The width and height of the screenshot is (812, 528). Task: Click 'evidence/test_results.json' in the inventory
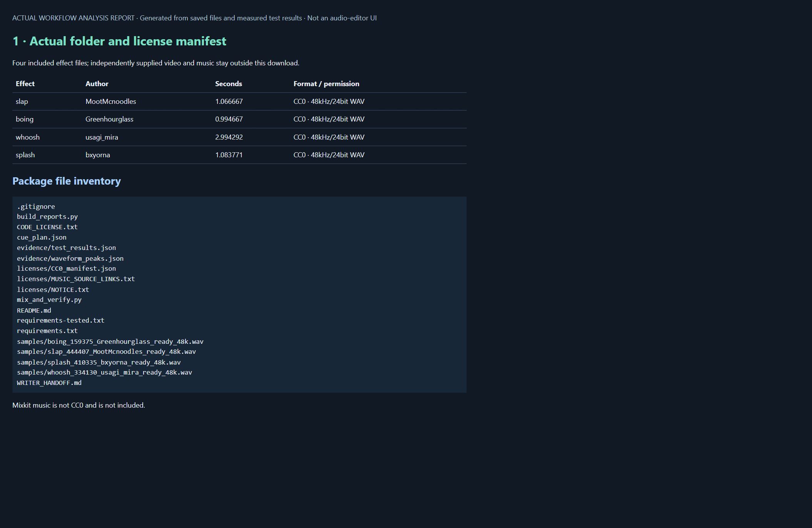[x=66, y=248]
